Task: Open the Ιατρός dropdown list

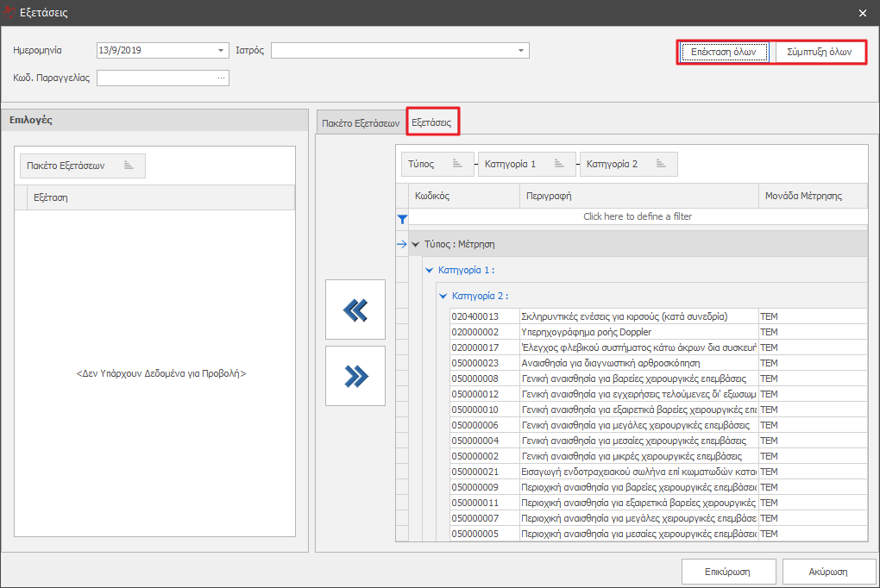Action: [521, 51]
